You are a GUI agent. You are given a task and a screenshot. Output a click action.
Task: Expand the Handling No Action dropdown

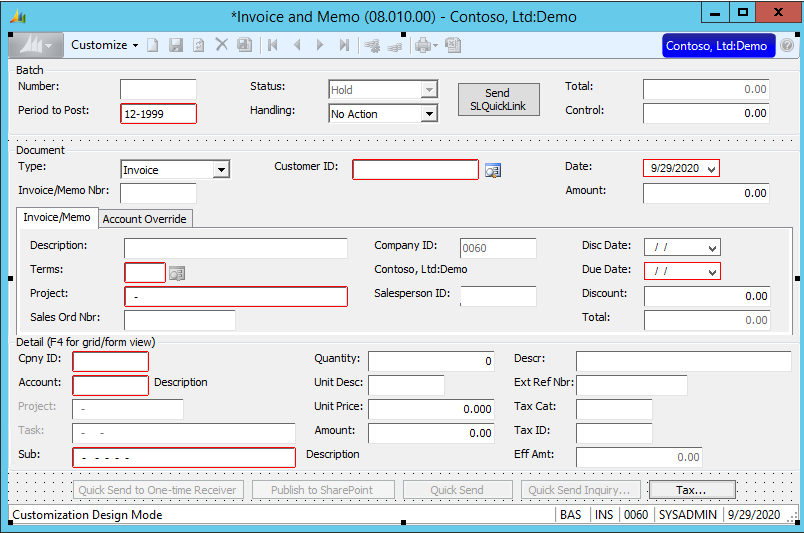click(x=429, y=114)
